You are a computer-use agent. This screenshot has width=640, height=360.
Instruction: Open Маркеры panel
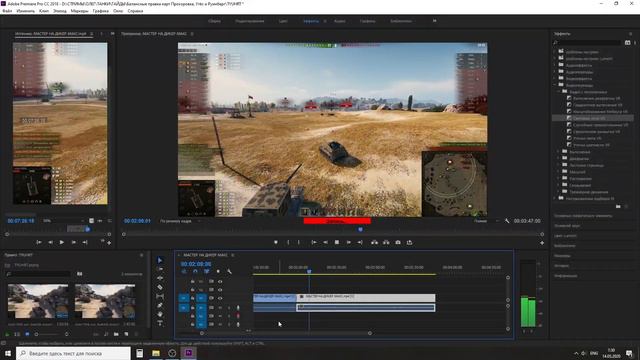pyautogui.click(x=562, y=256)
